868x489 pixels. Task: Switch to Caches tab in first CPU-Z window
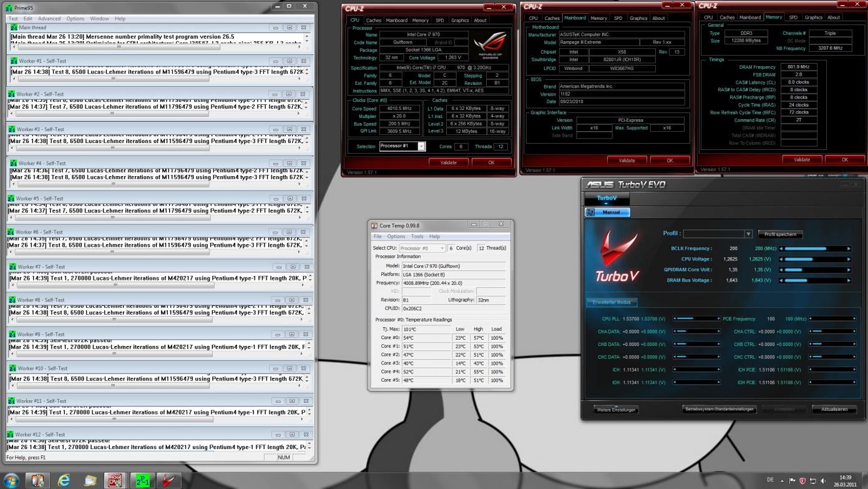pos(374,20)
